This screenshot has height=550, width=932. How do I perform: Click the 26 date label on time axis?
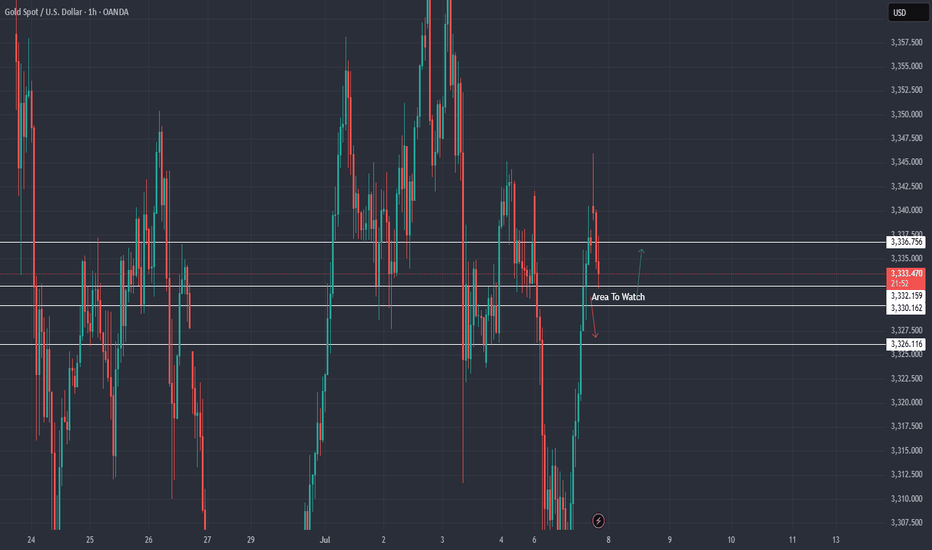pos(149,540)
